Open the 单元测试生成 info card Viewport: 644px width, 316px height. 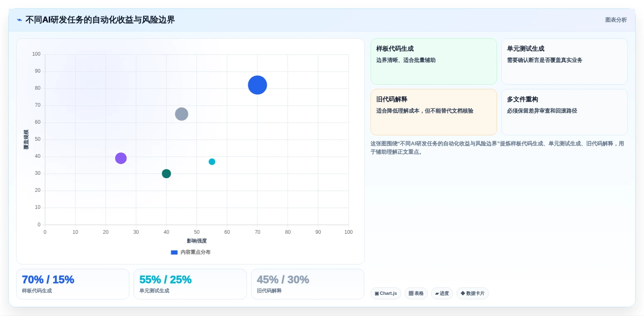tap(564, 61)
